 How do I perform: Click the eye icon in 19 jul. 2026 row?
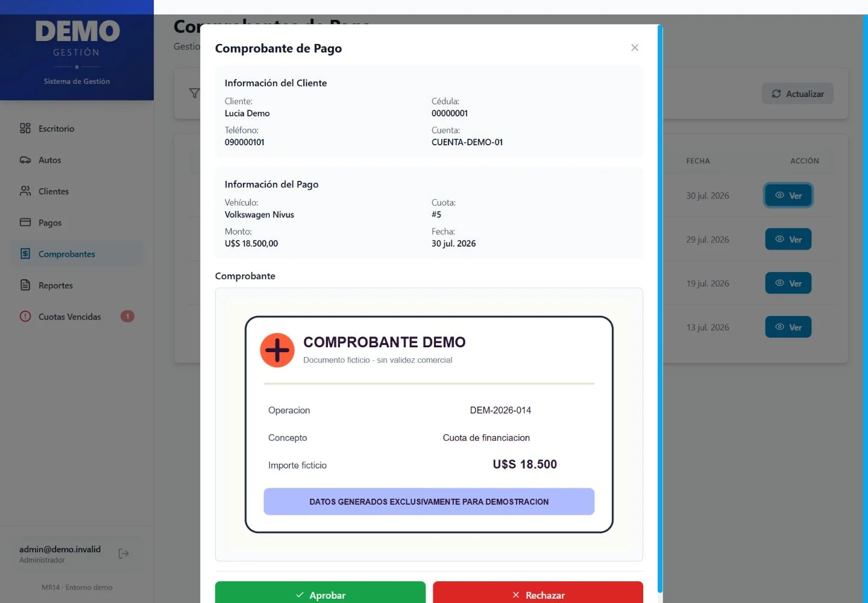coord(779,283)
